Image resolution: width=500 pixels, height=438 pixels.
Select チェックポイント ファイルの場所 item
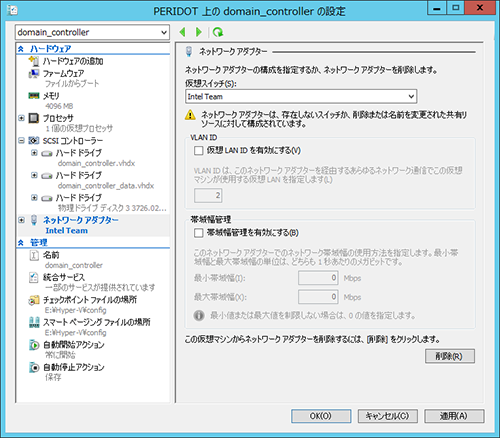point(90,300)
